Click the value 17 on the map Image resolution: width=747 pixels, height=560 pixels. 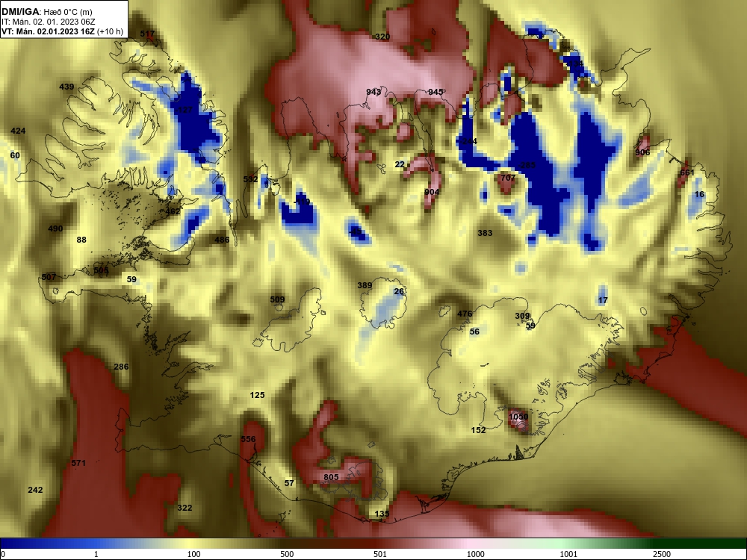603,300
